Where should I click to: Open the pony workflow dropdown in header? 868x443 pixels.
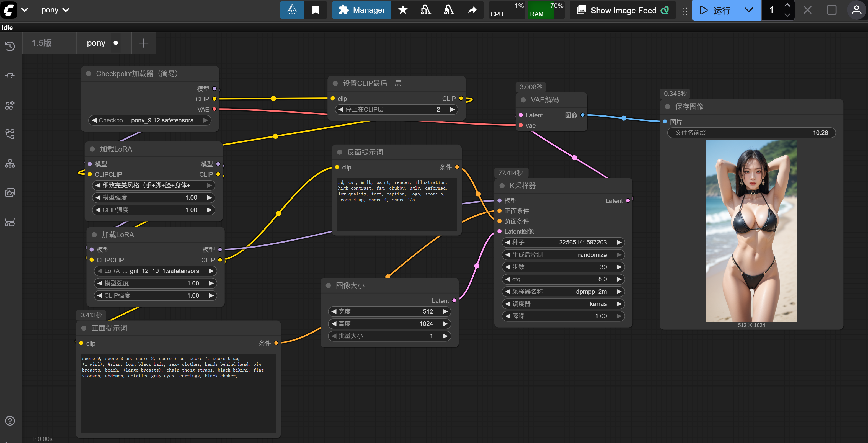click(x=55, y=10)
